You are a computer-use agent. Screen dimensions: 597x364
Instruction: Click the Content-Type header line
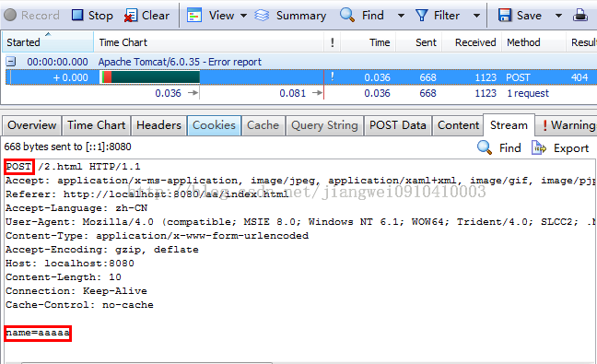[157, 235]
